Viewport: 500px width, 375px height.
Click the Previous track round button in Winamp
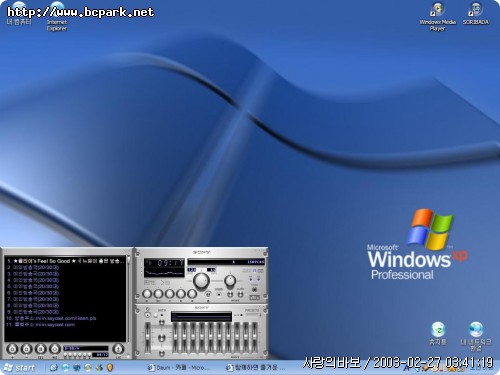coord(147,294)
